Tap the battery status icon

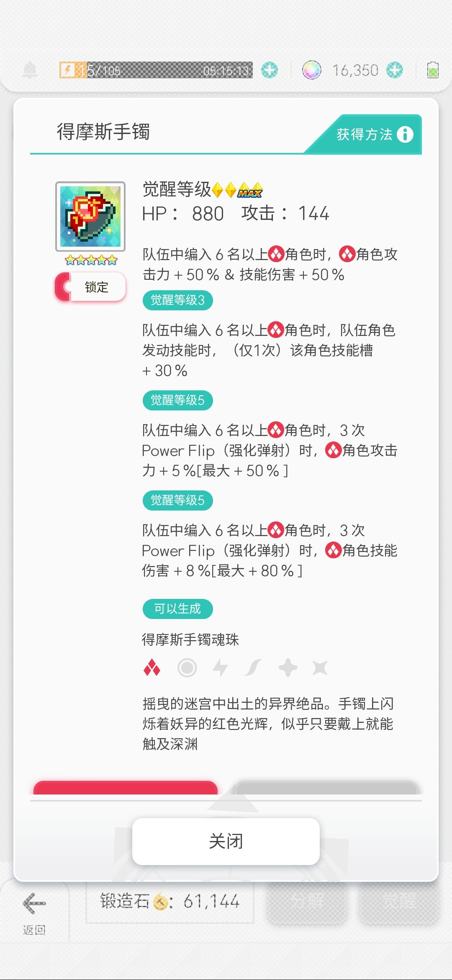tap(432, 70)
